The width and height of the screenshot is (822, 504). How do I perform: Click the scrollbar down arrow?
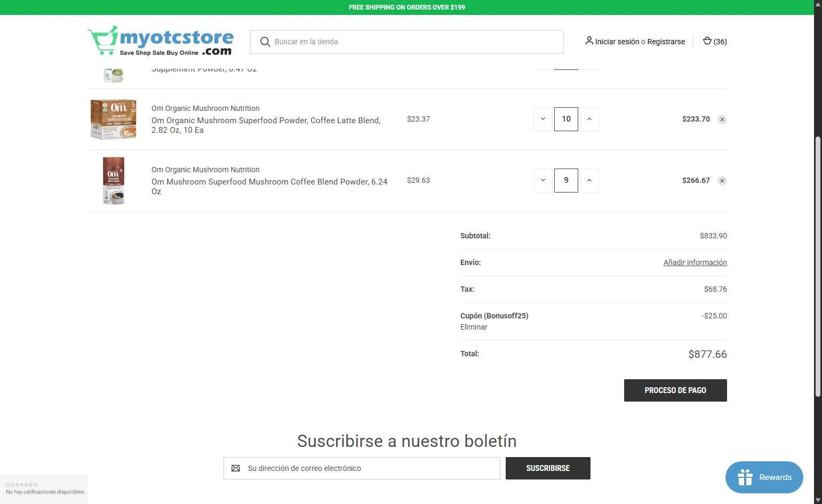click(x=818, y=500)
